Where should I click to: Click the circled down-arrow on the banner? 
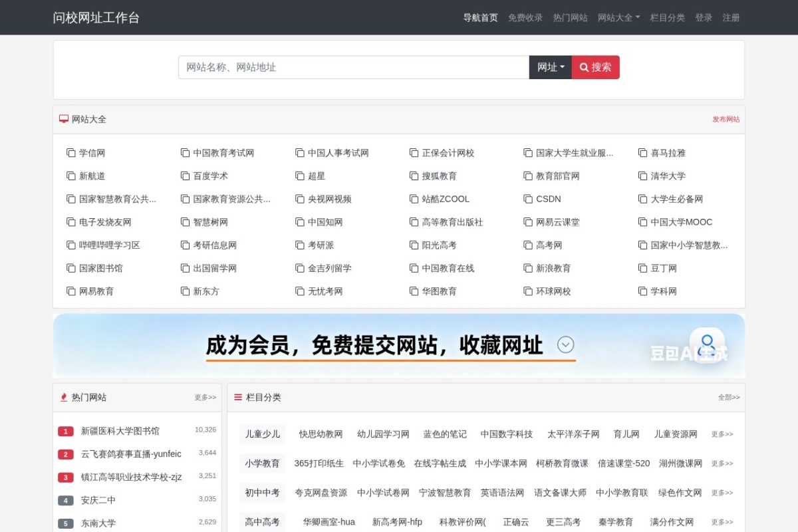point(566,344)
